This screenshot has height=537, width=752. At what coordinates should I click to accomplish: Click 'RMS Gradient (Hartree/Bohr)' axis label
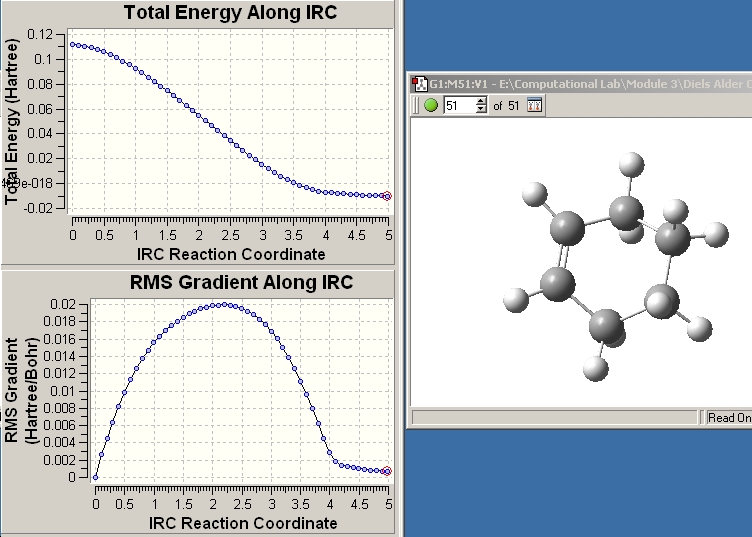pyautogui.click(x=21, y=390)
